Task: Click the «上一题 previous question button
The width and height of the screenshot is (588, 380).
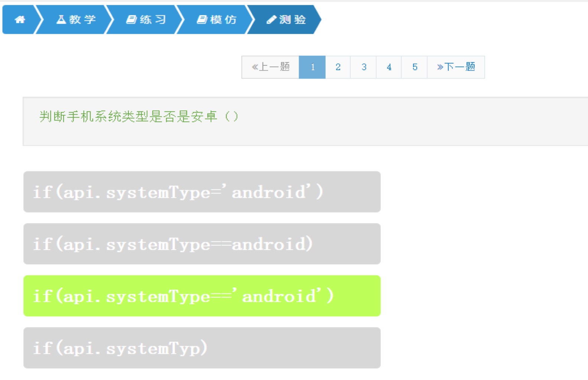Action: [270, 67]
